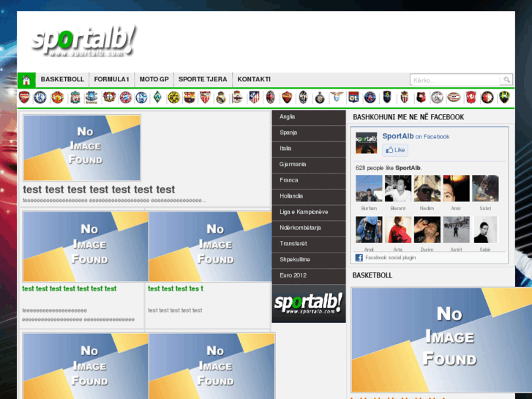This screenshot has width=532, height=399.
Task: Select the Manchester United crest
Action: pos(57,97)
